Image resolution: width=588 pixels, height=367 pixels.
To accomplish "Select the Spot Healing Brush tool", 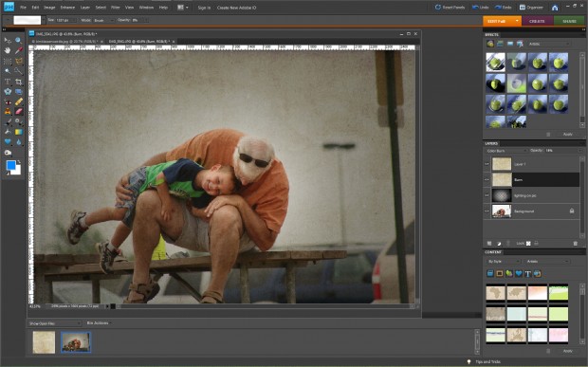I will click(x=18, y=101).
